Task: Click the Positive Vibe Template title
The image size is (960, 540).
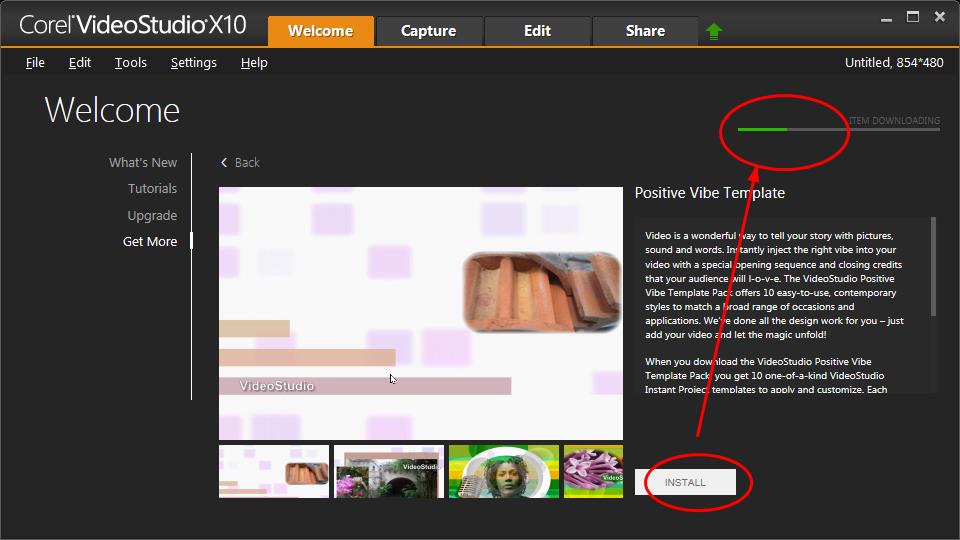Action: pos(710,193)
